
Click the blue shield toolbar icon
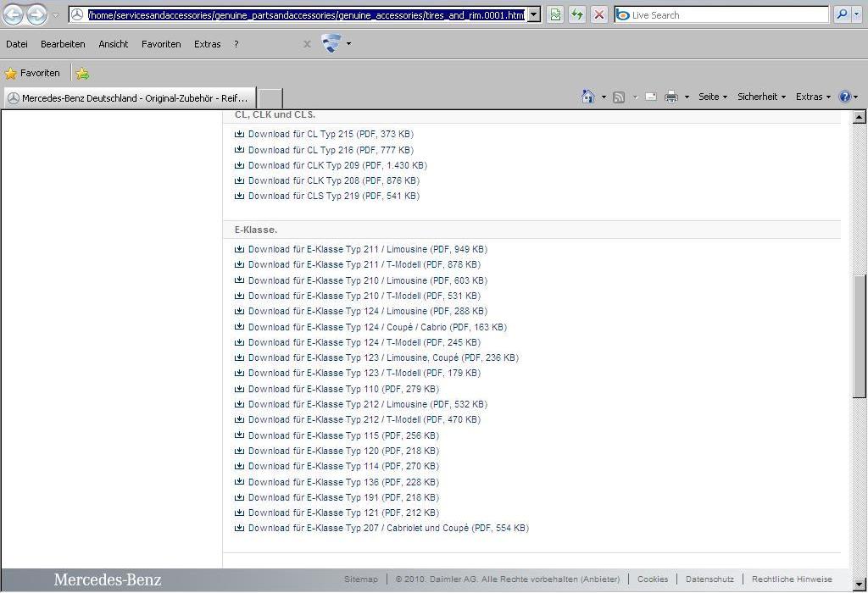[331, 43]
